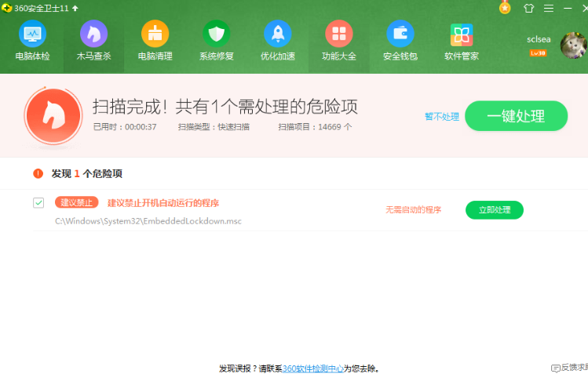This screenshot has width=588, height=374.
Task: Click the 已用时：00:00:37 text
Action: 125,127
